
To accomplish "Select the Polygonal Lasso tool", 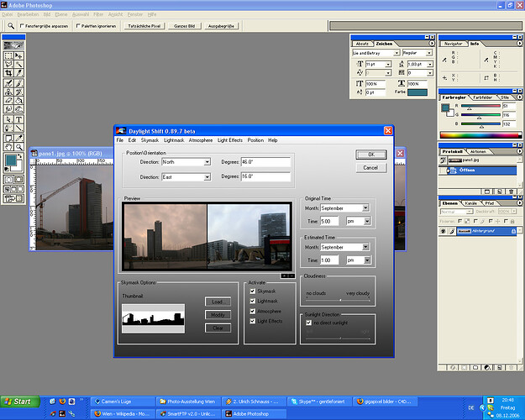I will [x=8, y=65].
